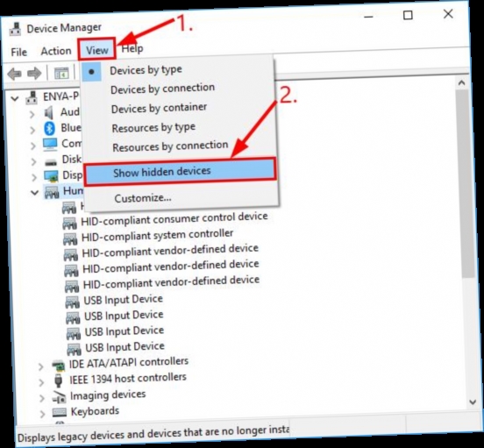Toggle Show hidden devices option

180,172
